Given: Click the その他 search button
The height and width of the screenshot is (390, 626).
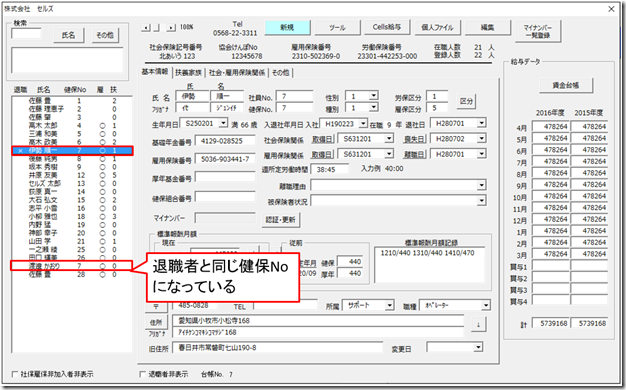Looking at the screenshot, I should 105,35.
